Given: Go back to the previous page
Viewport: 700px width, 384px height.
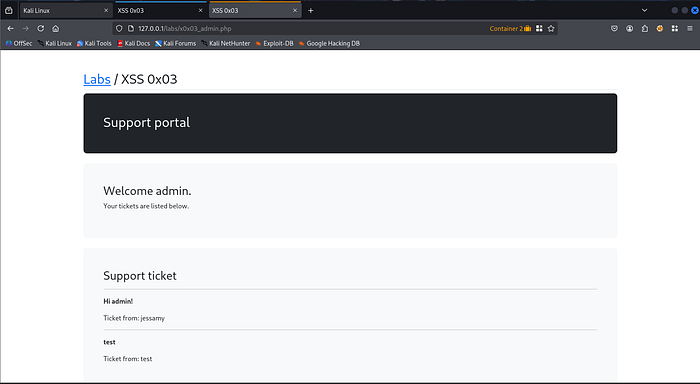Looking at the screenshot, I should pos(10,29).
